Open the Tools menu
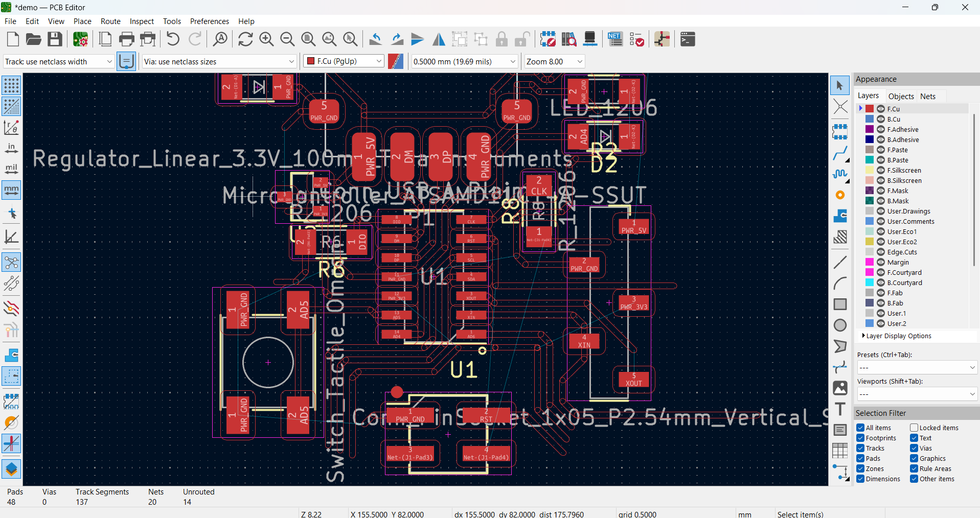The image size is (980, 518). [172, 21]
